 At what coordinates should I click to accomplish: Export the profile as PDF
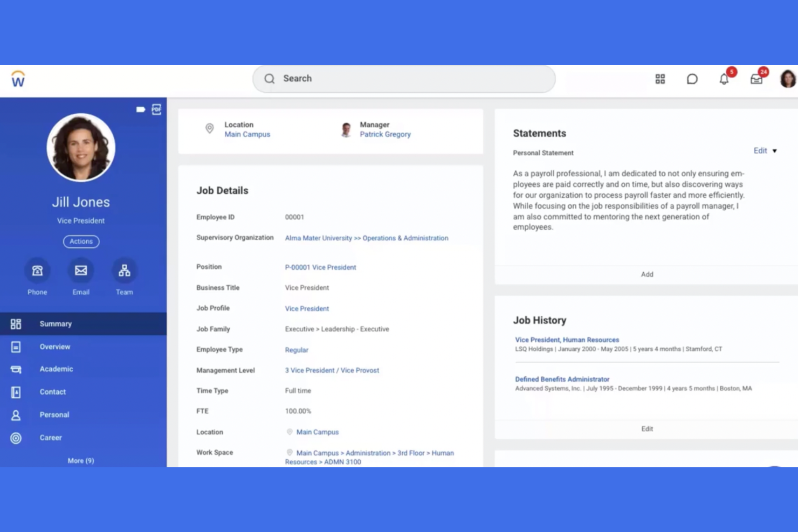(156, 109)
